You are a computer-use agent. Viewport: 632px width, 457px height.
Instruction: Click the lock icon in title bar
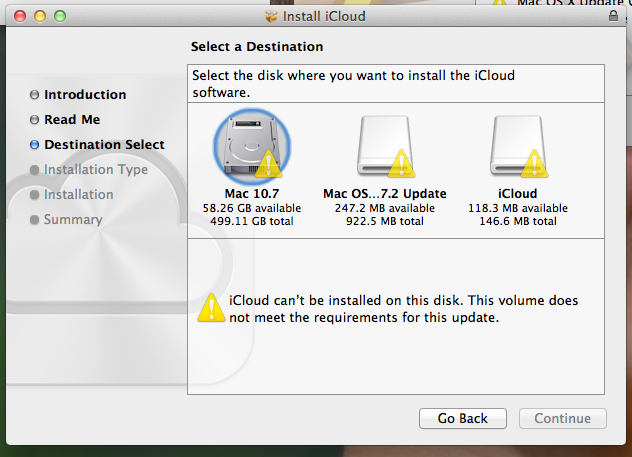613,16
